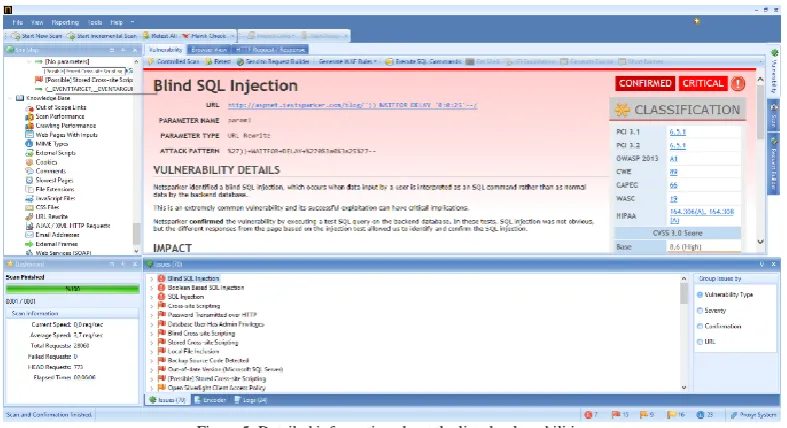Screen dimensions: 787x428
Task: Click the Scan Performance icon
Action: click(30, 116)
